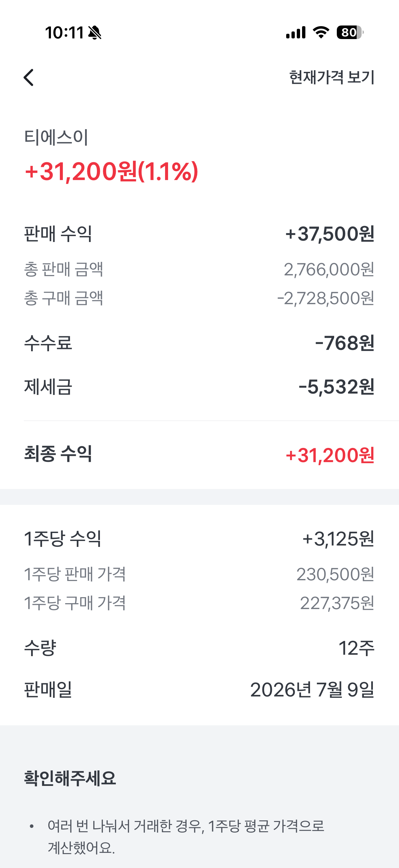Viewport: 399px width, 868px height.
Task: Tap the 최종 수익 final profit row
Action: click(x=199, y=455)
